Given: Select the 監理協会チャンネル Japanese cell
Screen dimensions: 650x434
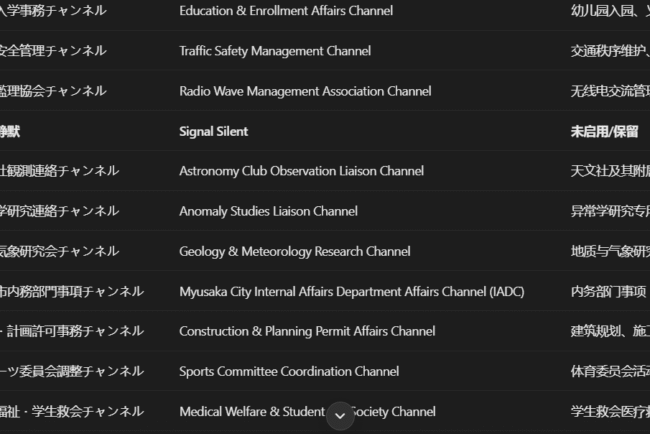Looking at the screenshot, I should [53, 91].
